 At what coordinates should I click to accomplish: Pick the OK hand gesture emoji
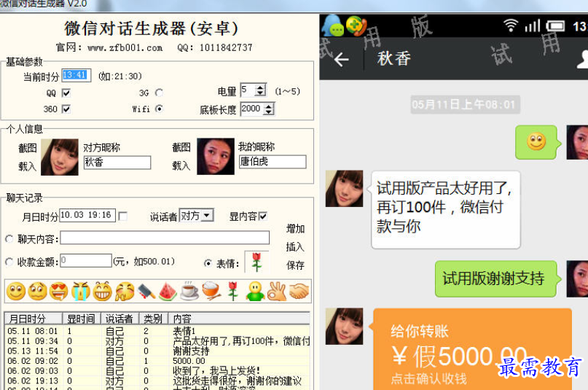[277, 292]
